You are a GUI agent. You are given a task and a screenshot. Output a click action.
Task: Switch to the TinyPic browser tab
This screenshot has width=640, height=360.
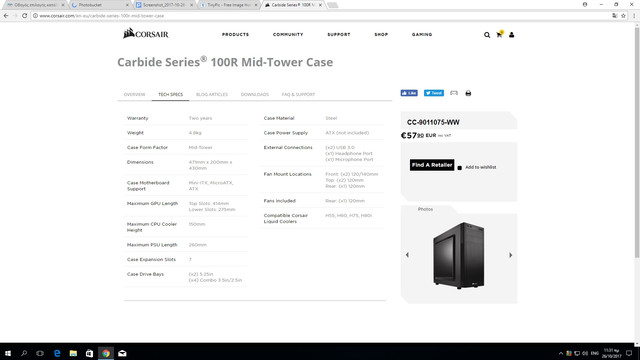[x=229, y=5]
